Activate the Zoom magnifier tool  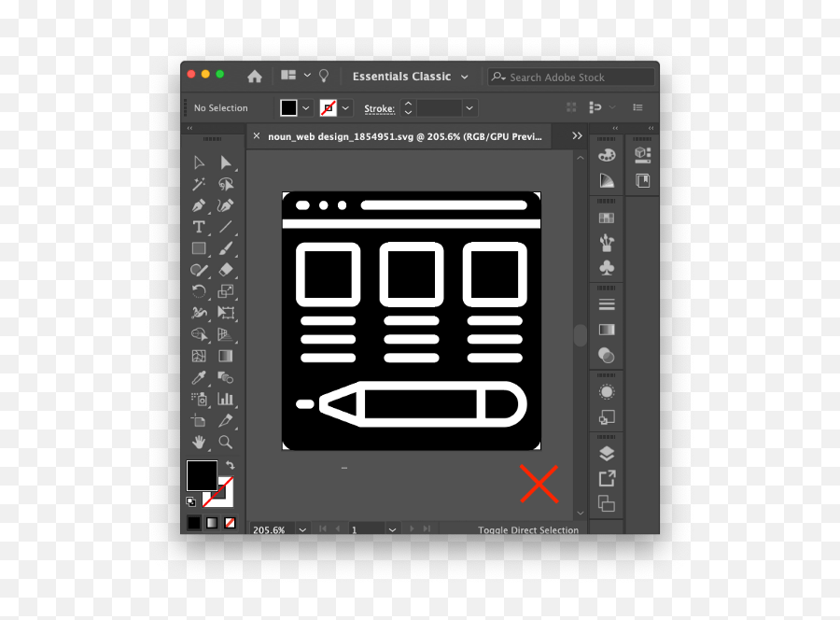(226, 442)
